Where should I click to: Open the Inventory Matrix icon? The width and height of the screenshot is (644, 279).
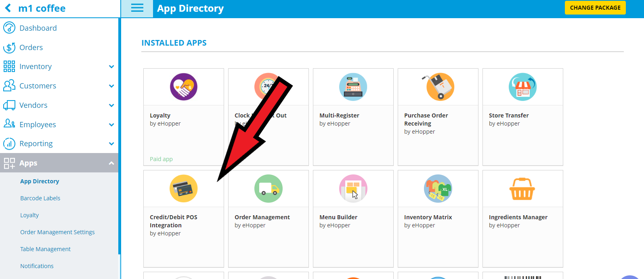438,189
